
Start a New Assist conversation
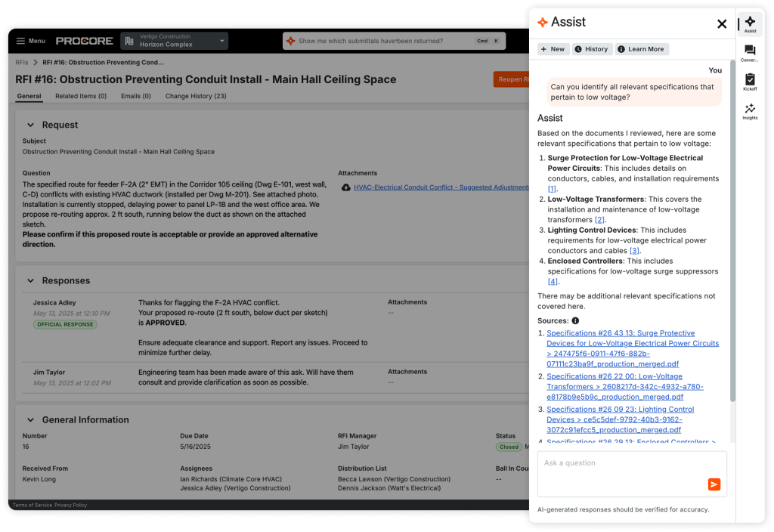(553, 49)
